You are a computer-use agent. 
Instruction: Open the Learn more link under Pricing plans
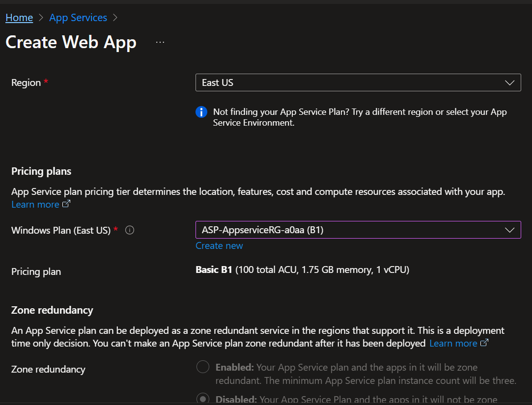[x=35, y=205]
